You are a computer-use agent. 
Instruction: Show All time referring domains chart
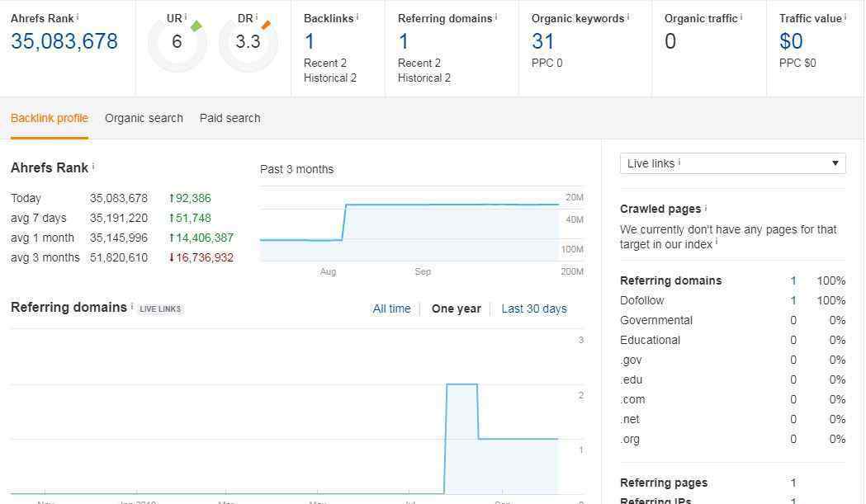(x=391, y=309)
